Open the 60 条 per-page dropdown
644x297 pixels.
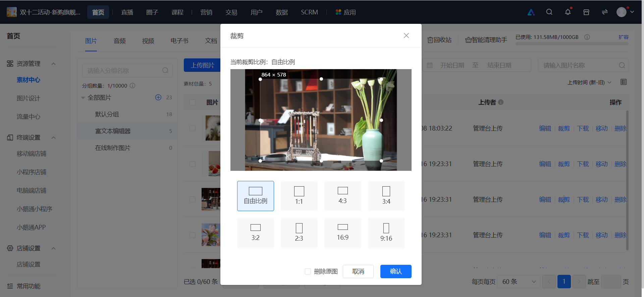pos(519,282)
